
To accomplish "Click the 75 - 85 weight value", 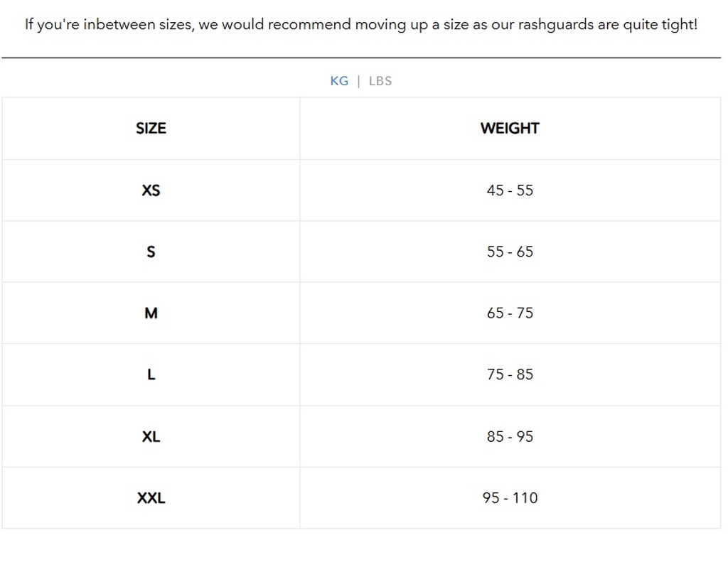I will point(510,374).
